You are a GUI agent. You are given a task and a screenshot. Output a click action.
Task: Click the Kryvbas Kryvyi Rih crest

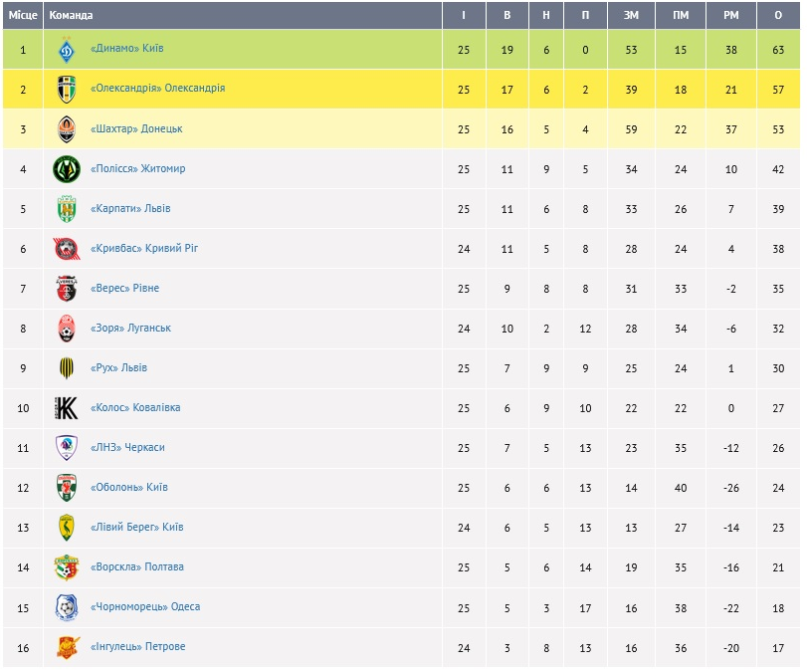coord(66,249)
